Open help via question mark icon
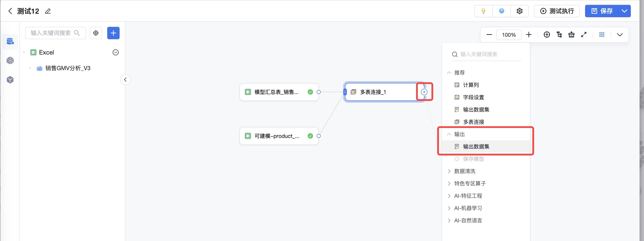Screen dimensions: 644x241 (x=501, y=11)
